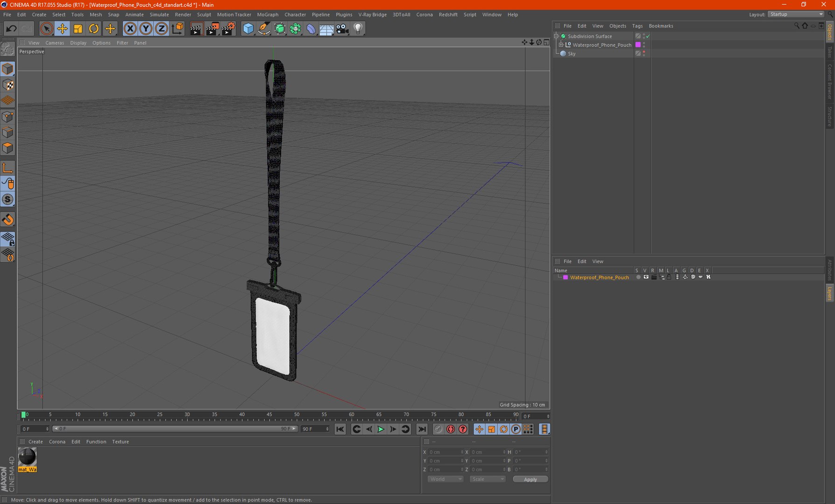Add a Camera object
The width and height of the screenshot is (835, 504).
[x=342, y=28]
